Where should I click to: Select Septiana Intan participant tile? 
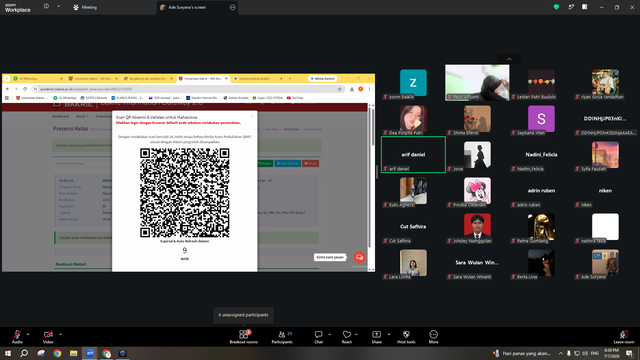[541, 119]
